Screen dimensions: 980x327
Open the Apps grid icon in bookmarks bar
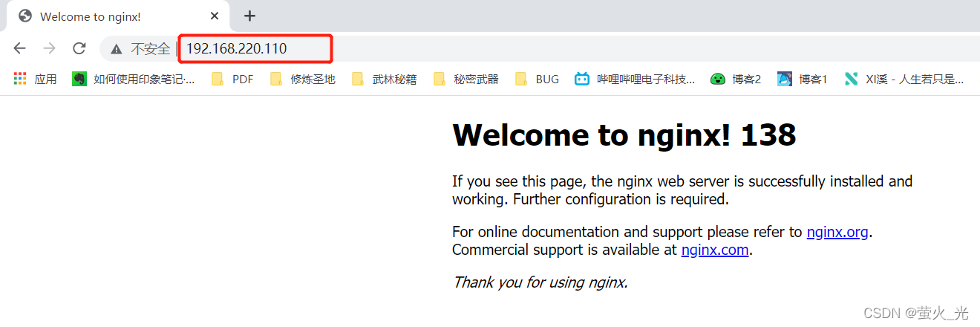click(x=20, y=79)
